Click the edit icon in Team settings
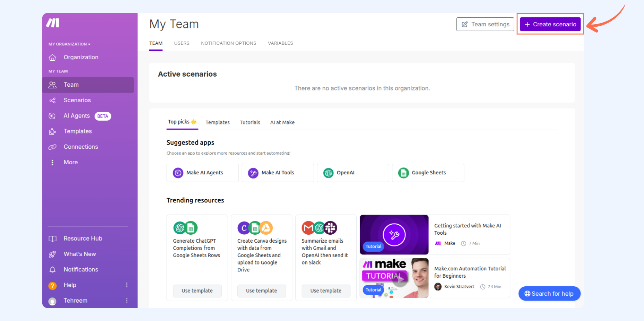644x321 pixels. [x=465, y=24]
